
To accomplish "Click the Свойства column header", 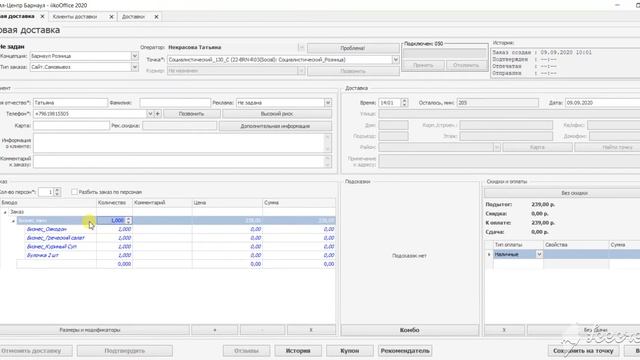I will [576, 244].
